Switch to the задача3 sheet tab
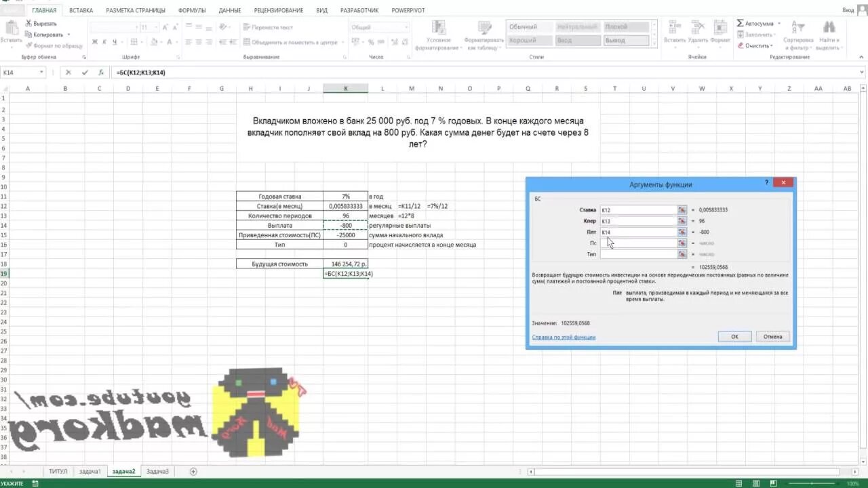This screenshot has height=488, width=868. (x=157, y=471)
